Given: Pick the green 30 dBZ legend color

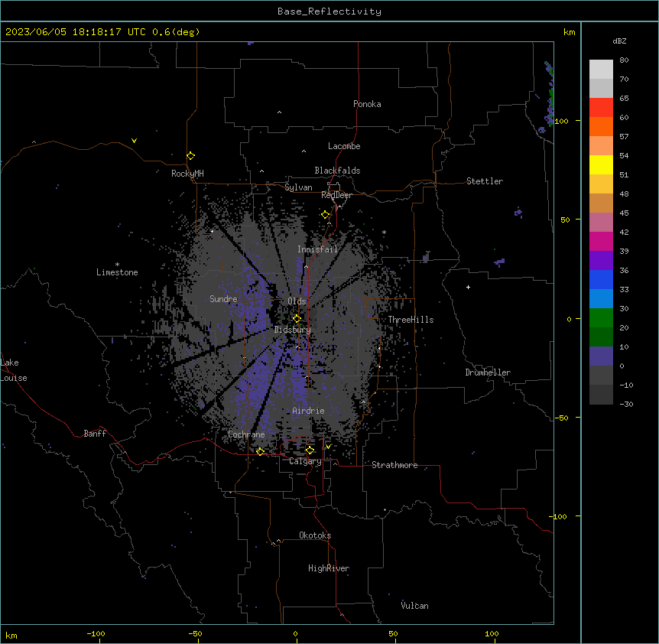Looking at the screenshot, I should coord(601,318).
